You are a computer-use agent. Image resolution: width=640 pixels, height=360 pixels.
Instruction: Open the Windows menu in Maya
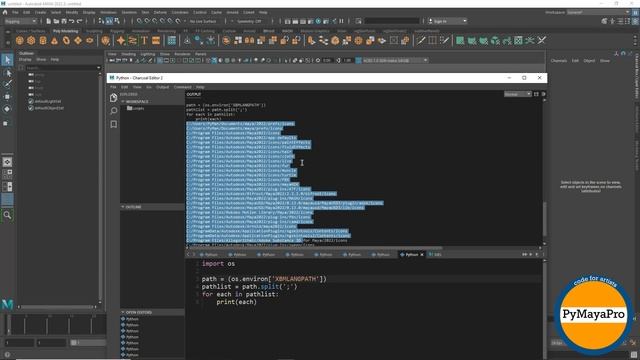[108, 12]
